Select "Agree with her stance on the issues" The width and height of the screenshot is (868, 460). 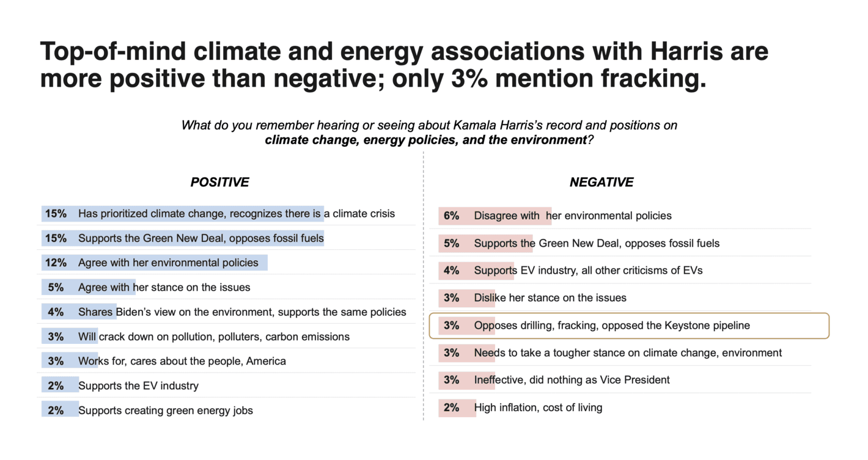click(164, 287)
